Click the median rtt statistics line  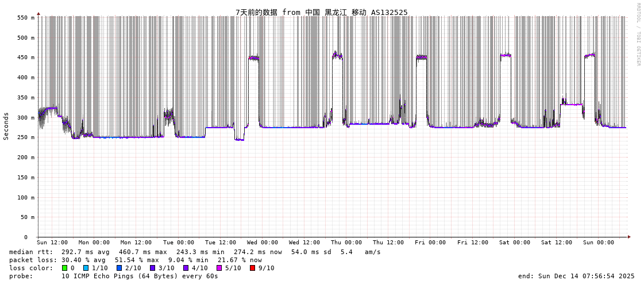(x=195, y=252)
